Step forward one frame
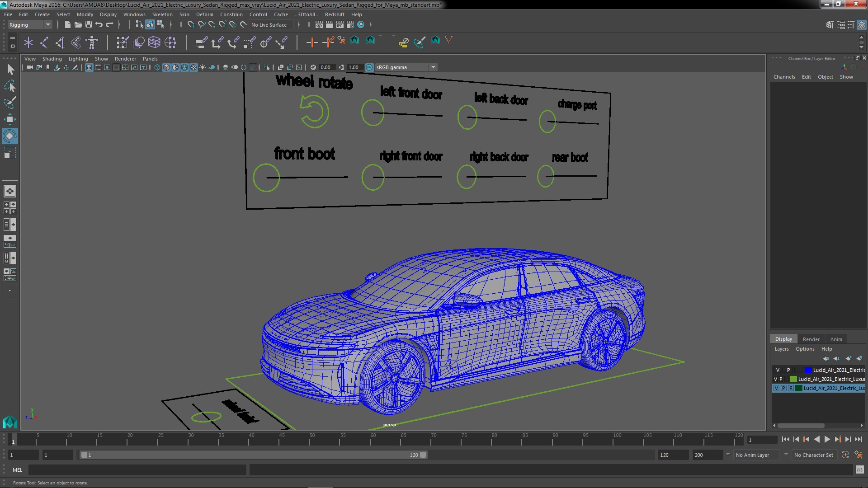The height and width of the screenshot is (488, 868). coord(848,439)
